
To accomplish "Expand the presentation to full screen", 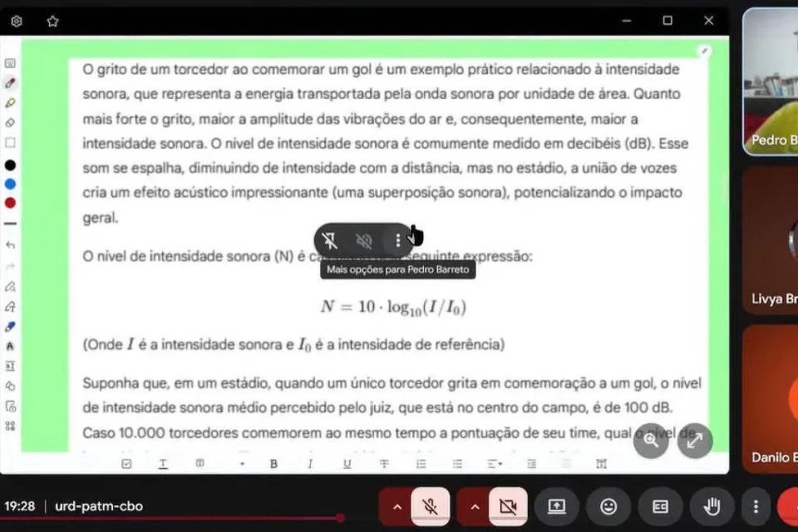I will point(695,441).
